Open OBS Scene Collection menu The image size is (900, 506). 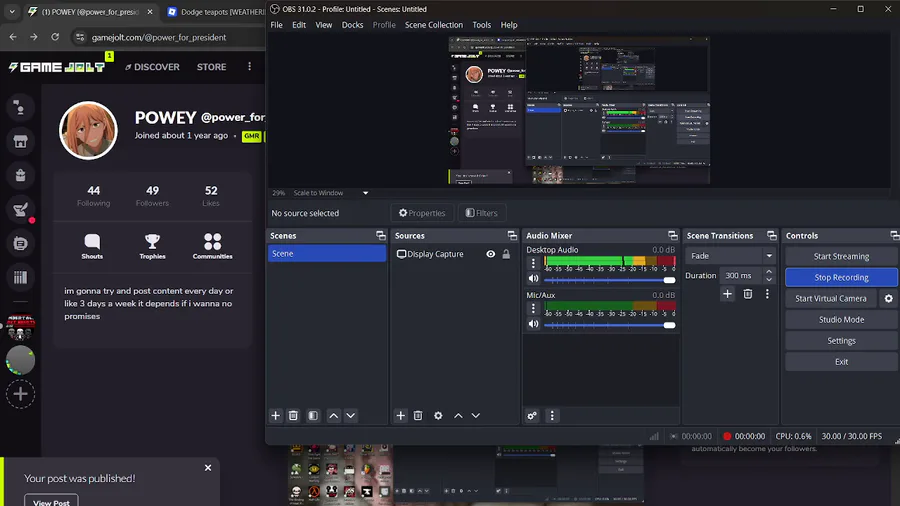click(434, 25)
